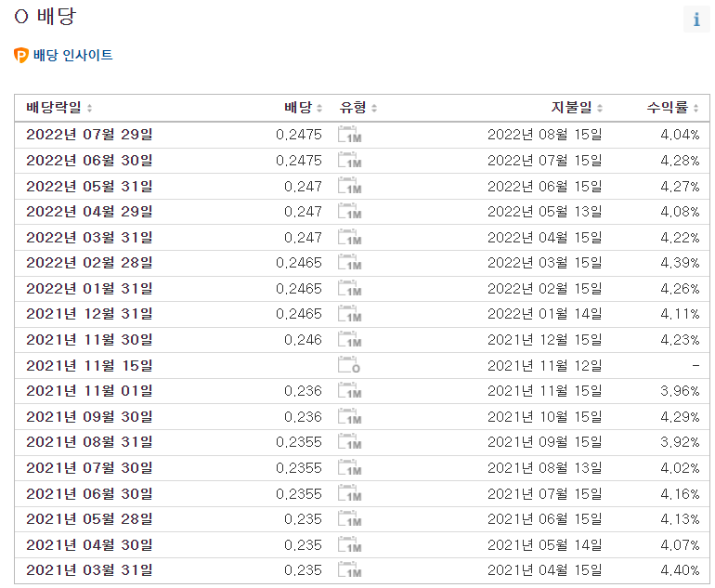
Task: Click 1M type icon for 2021년 12월 31일
Action: (350, 314)
